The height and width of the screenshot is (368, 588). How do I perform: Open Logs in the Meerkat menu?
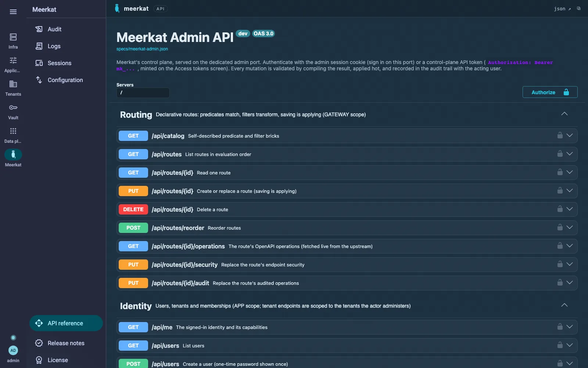[66, 46]
